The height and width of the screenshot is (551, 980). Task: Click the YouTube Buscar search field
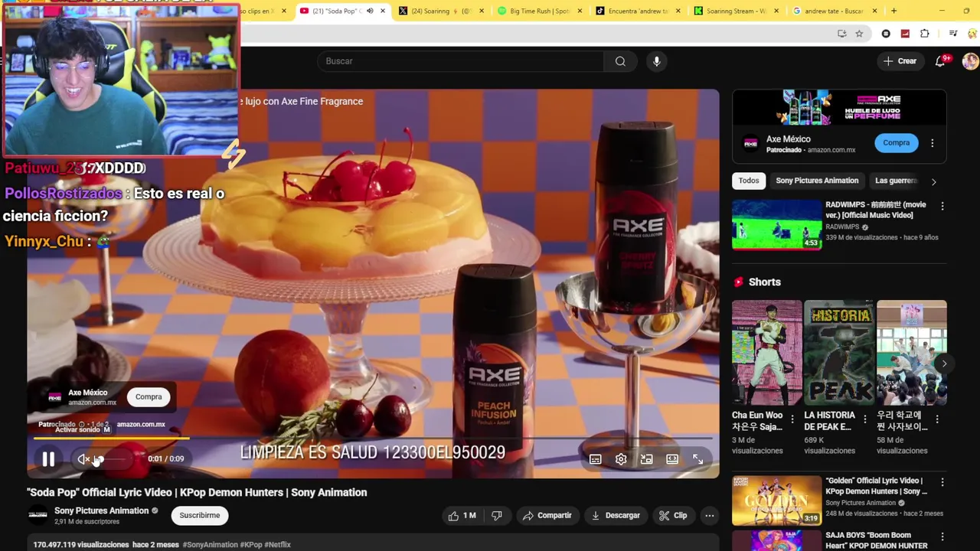click(x=460, y=61)
